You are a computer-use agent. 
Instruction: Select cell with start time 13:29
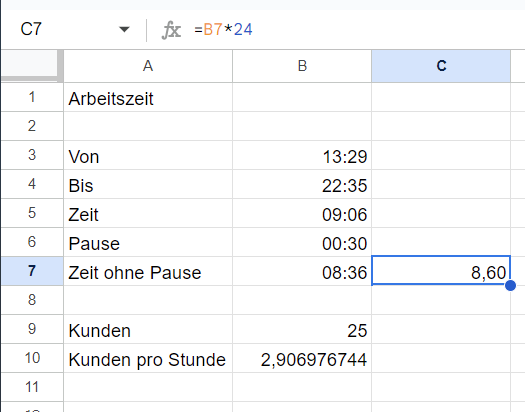pos(302,155)
